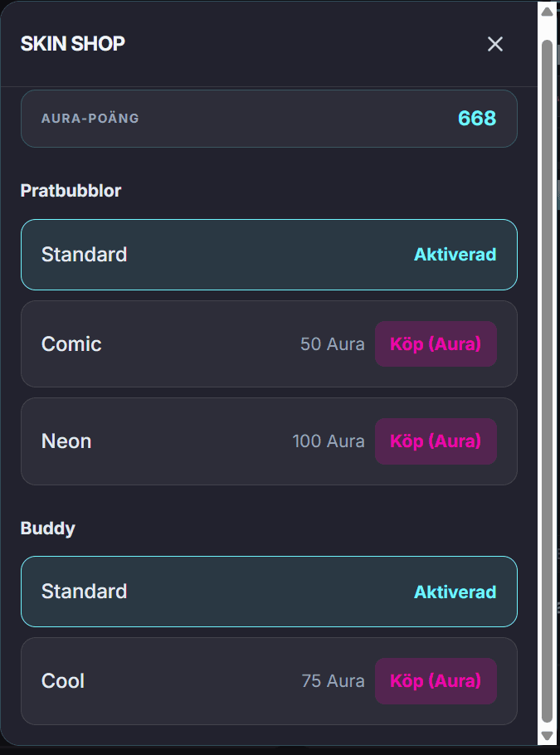Buy the Neon speech bubble skin

436,441
